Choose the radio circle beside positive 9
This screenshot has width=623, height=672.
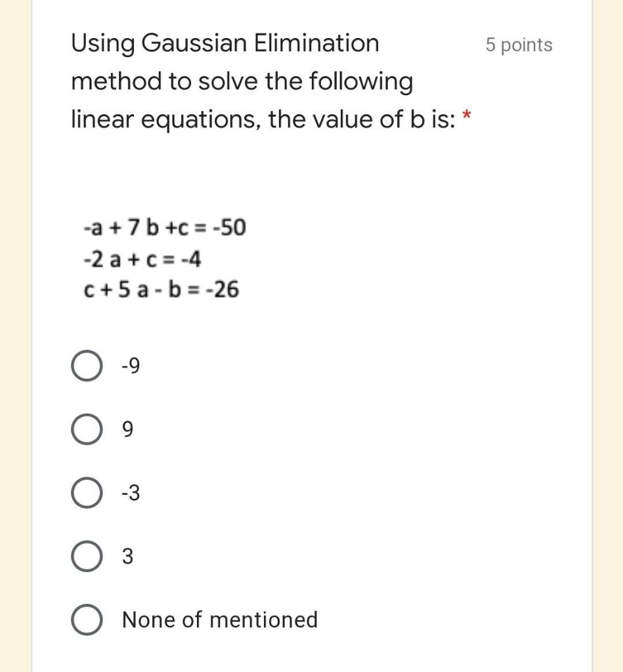(x=87, y=430)
